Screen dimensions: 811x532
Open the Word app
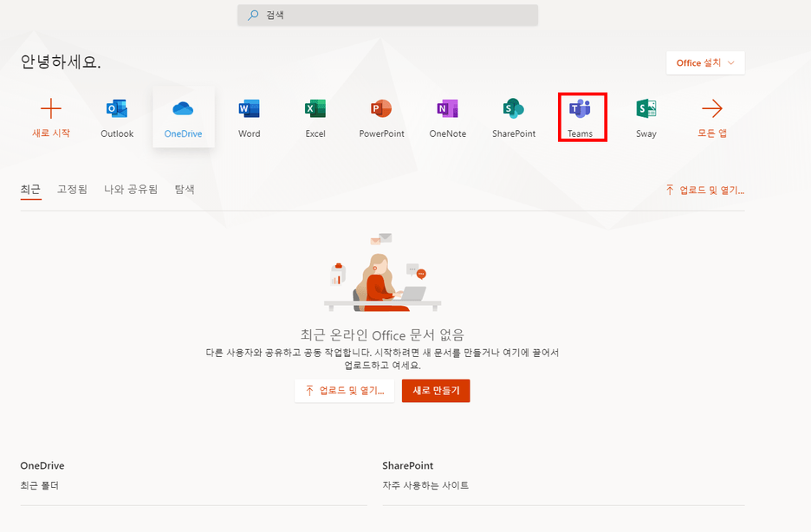click(x=250, y=118)
